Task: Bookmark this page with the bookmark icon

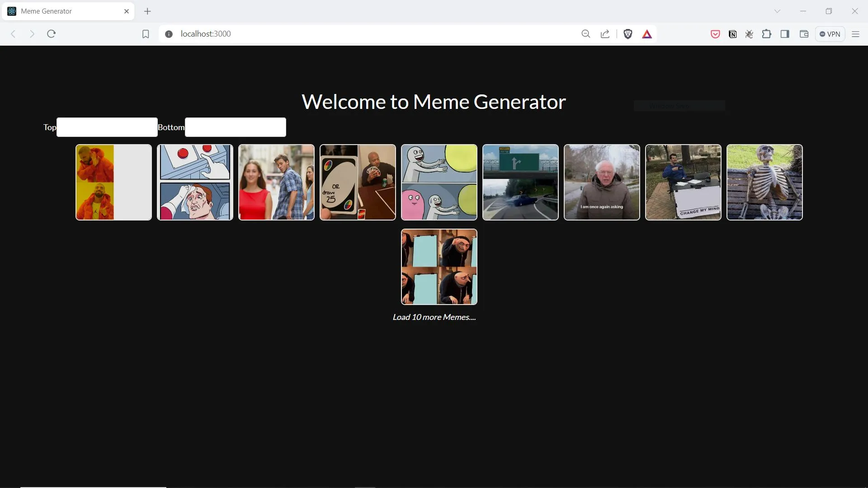Action: 146,34
